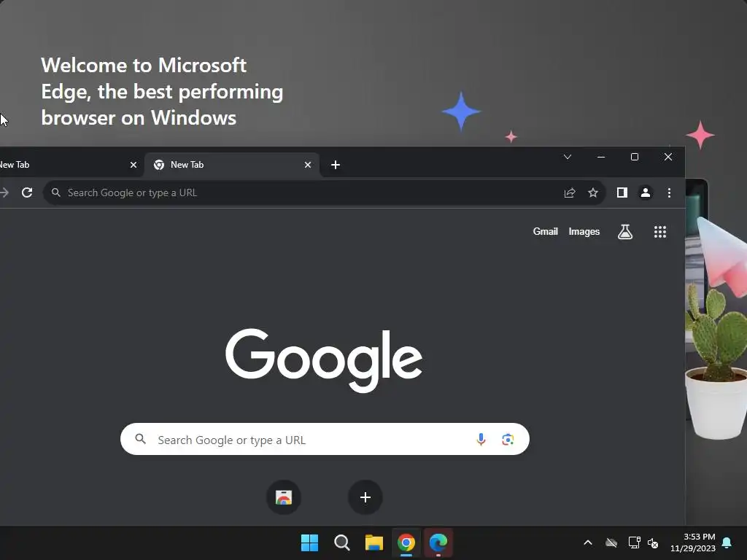Screen dimensions: 747x560
Task: Open the Google apps grid
Action: [x=659, y=232]
